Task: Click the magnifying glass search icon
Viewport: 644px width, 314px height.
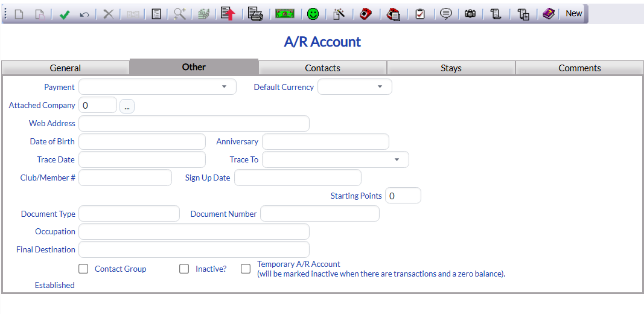Action: click(x=179, y=14)
